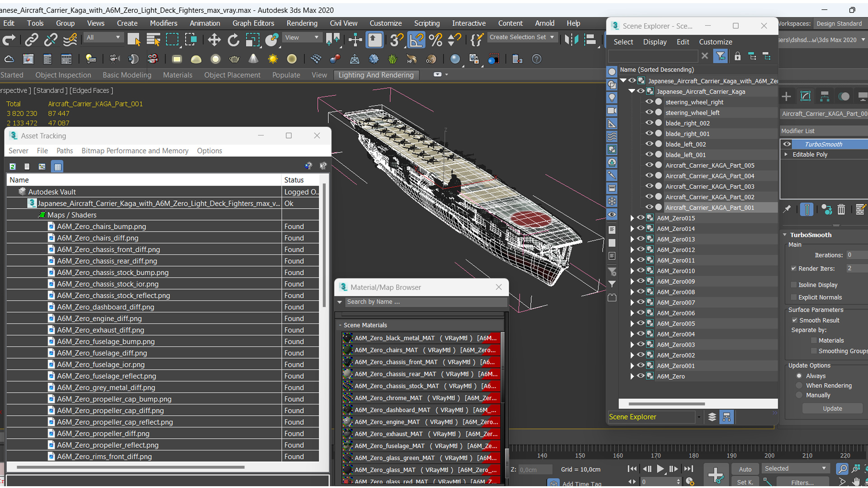The width and height of the screenshot is (868, 488).
Task: Click the help question mark icon
Action: point(537,59)
